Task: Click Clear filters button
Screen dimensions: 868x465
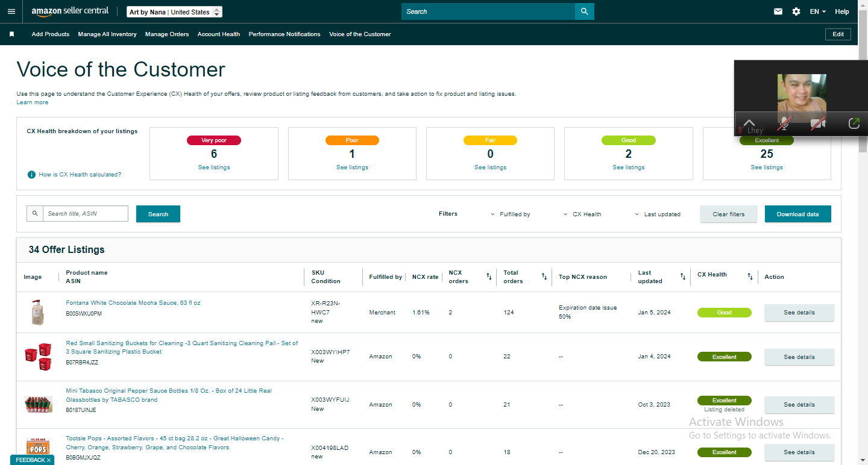Action: pos(729,214)
